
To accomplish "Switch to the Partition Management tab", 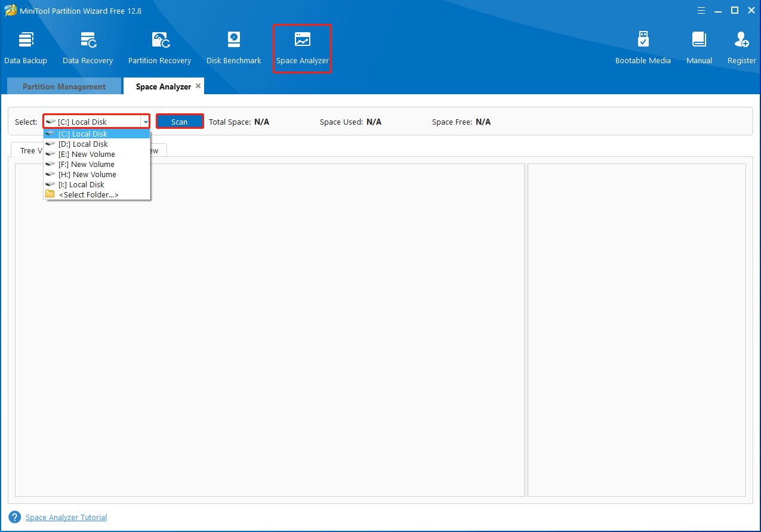I will (x=64, y=86).
